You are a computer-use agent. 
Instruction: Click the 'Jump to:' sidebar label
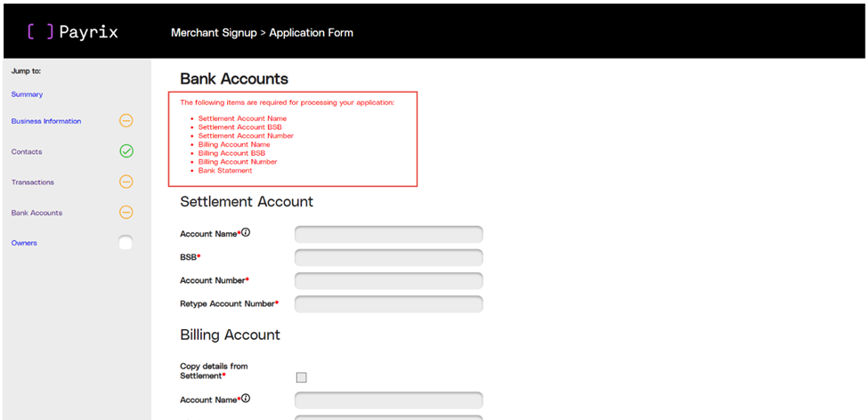[26, 71]
